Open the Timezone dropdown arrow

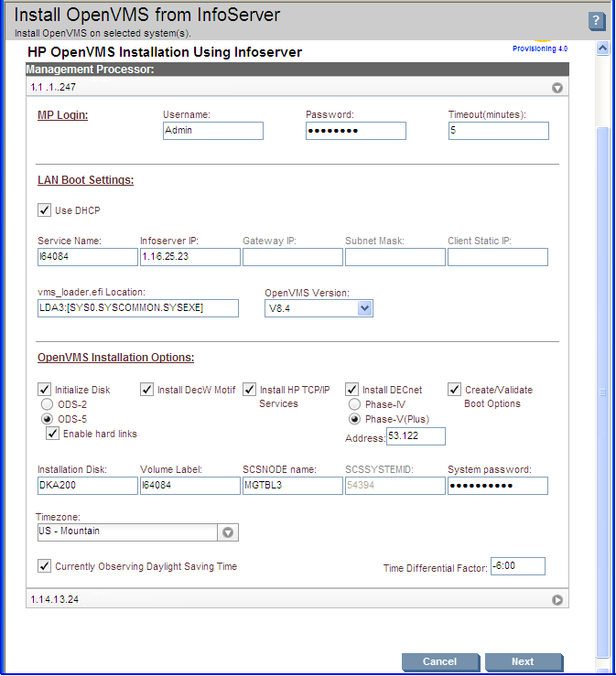pyautogui.click(x=228, y=532)
